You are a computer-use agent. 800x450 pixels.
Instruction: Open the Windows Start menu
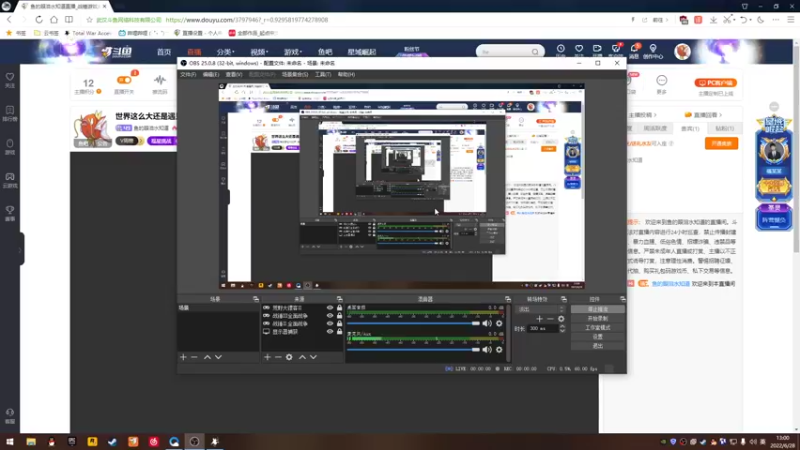coord(10,442)
